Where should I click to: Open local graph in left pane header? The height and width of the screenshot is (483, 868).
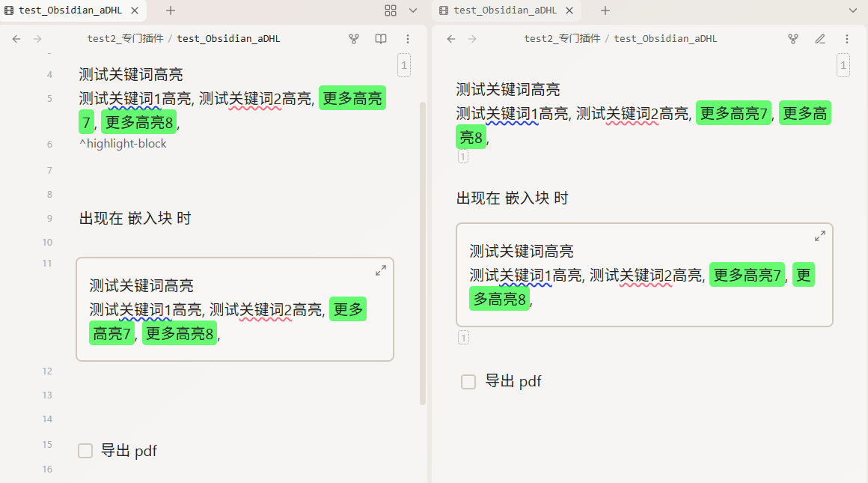[x=354, y=39]
